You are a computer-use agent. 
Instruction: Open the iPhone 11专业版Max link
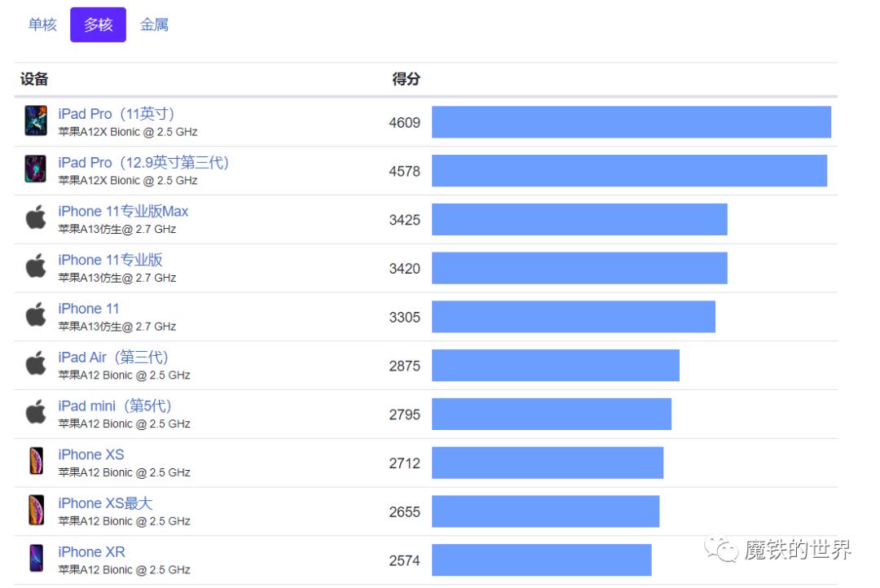click(x=123, y=212)
